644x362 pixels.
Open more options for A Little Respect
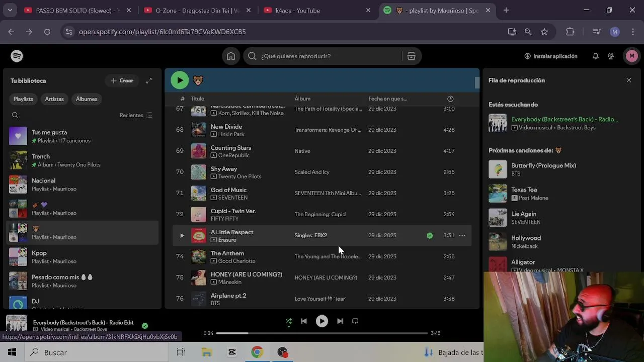click(462, 235)
